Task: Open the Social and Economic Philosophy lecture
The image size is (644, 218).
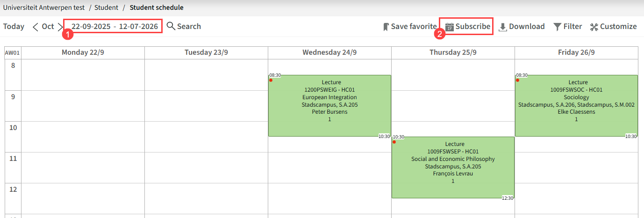Action: (x=453, y=167)
